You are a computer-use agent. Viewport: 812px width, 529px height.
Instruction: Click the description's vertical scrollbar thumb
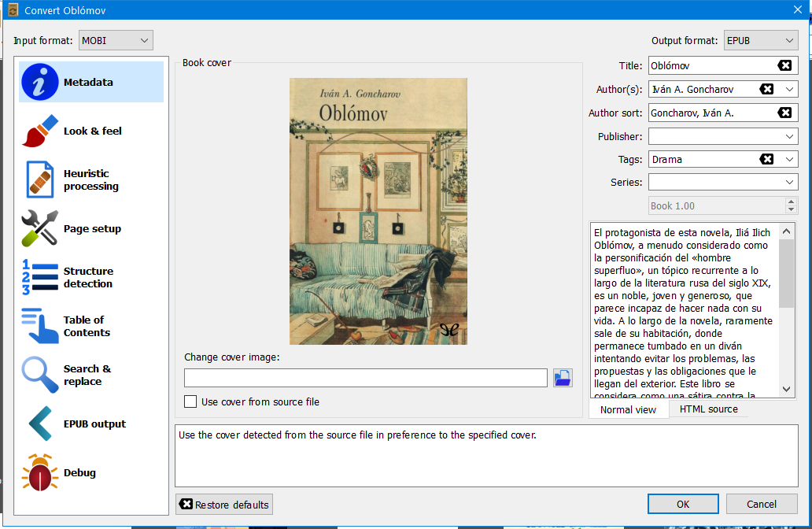(x=787, y=273)
